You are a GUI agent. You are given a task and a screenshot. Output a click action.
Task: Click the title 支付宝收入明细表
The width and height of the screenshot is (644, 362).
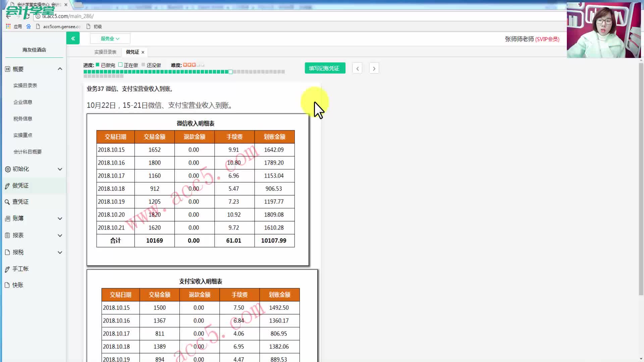point(201,281)
